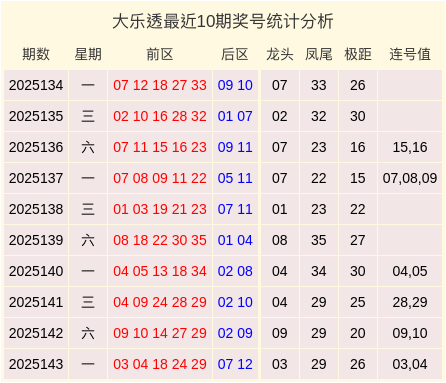Click 龙头 value 01 in row 2025138

(x=280, y=209)
